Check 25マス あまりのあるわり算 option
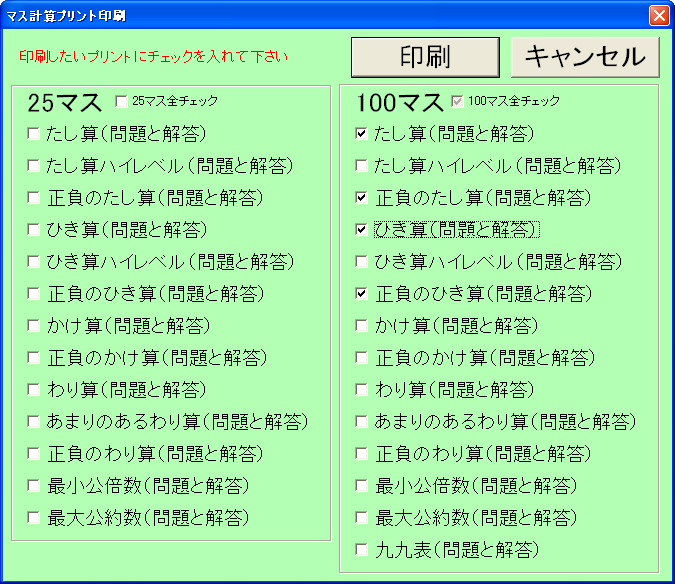Screen dimensions: 675x584 [x=34, y=422]
